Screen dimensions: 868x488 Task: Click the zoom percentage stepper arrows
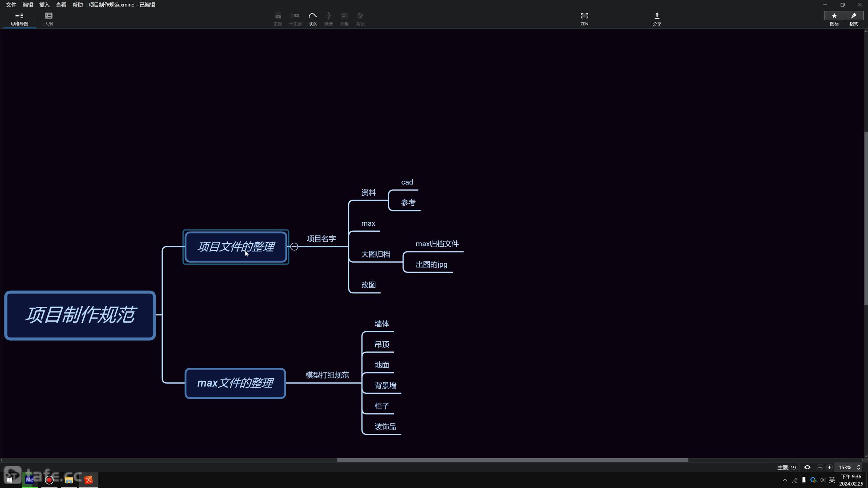tap(859, 467)
